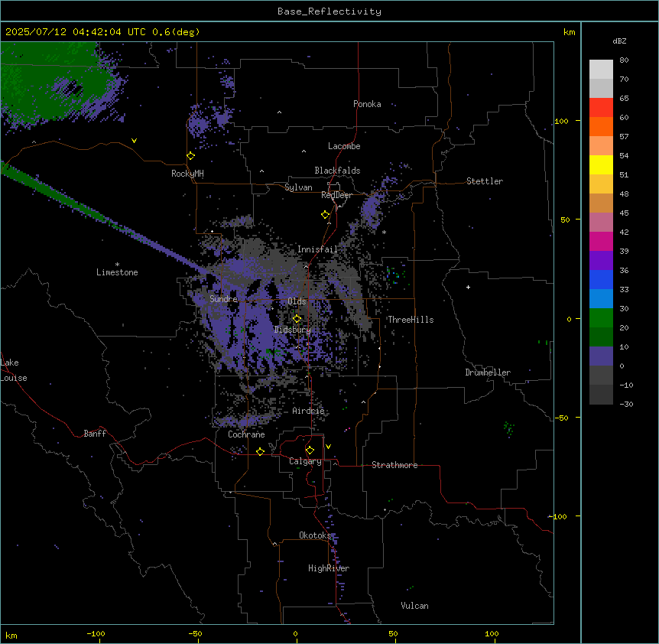Click the Airdrie town label
Screen dimensions: 659x644
(x=308, y=411)
